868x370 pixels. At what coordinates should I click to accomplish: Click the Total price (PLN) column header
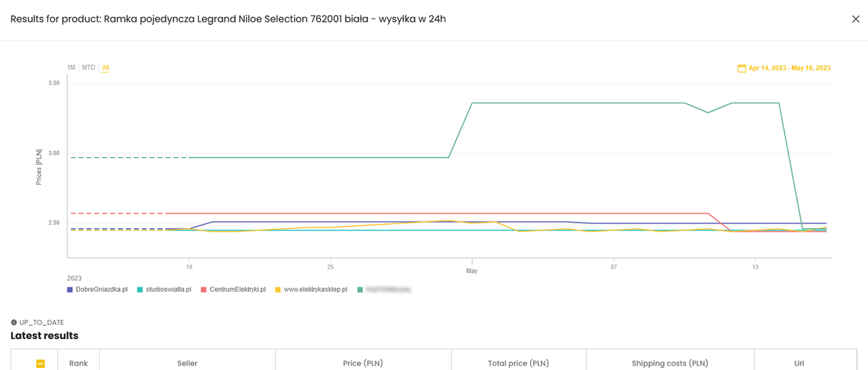(518, 363)
